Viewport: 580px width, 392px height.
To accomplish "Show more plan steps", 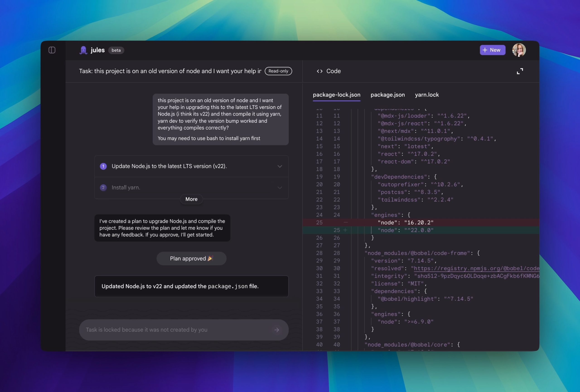I will click(x=191, y=199).
